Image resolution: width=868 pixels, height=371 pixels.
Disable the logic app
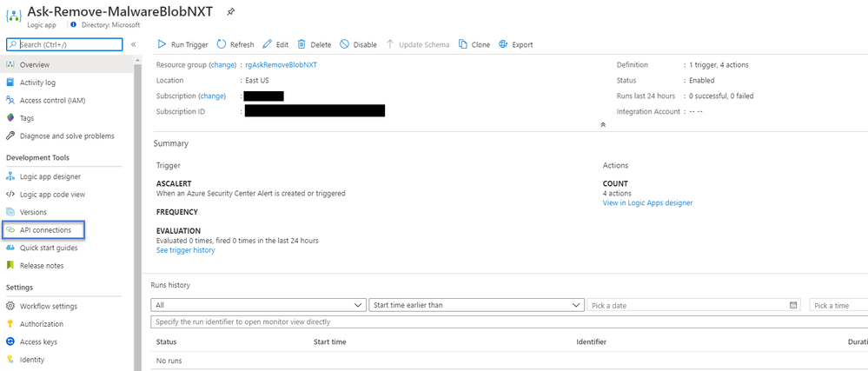point(358,45)
